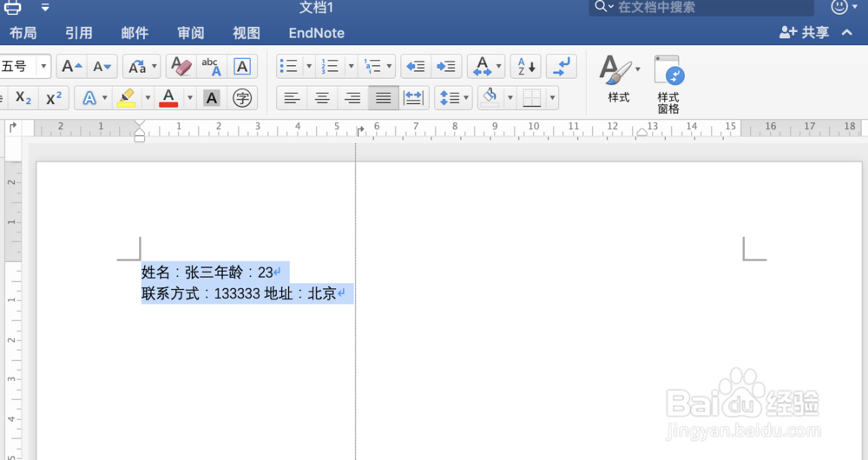Open the Change Case dropdown arrow
The image size is (868, 460).
[155, 67]
